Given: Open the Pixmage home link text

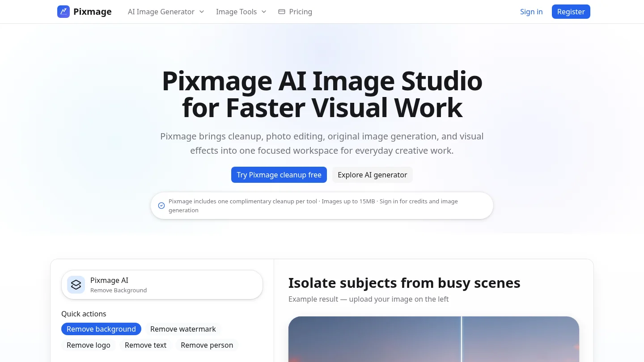Looking at the screenshot, I should 93,12.
